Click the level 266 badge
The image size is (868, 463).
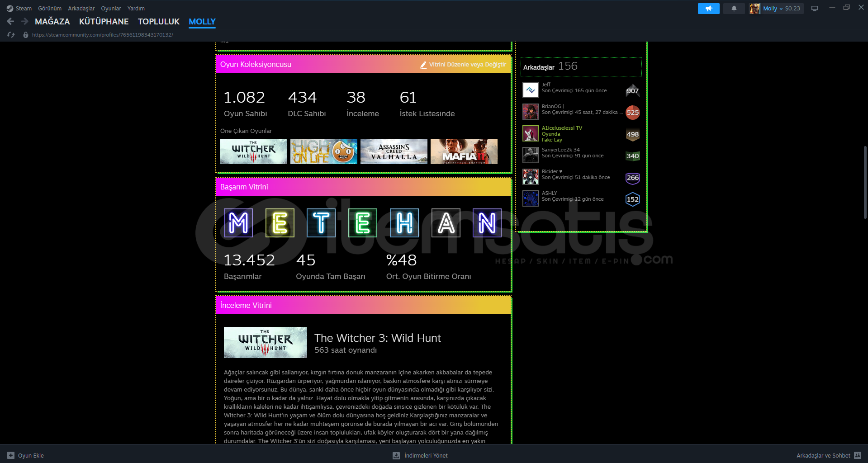coord(633,177)
